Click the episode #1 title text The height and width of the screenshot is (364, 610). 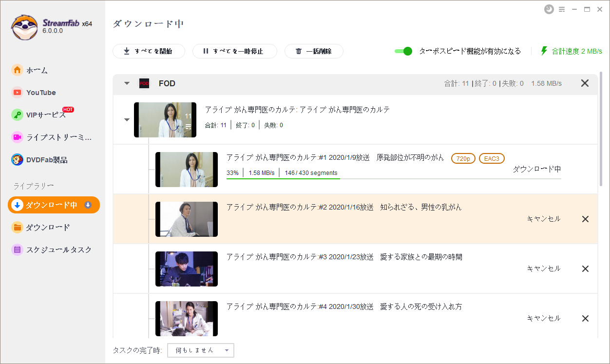(335, 157)
